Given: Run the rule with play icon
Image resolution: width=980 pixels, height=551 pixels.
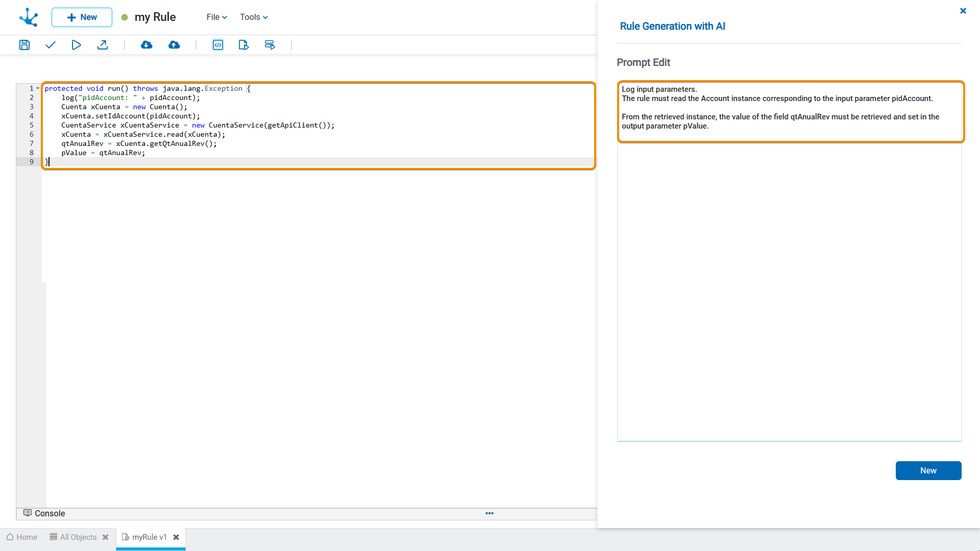Looking at the screenshot, I should 76,45.
